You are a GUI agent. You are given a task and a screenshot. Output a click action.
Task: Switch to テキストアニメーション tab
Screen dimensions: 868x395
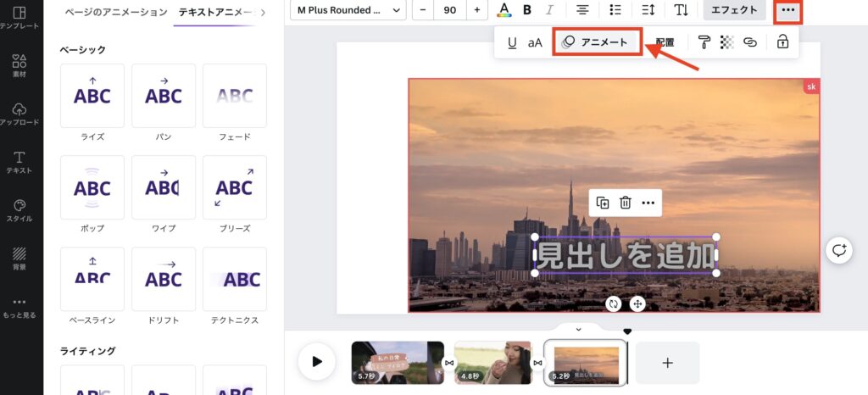tap(216, 12)
